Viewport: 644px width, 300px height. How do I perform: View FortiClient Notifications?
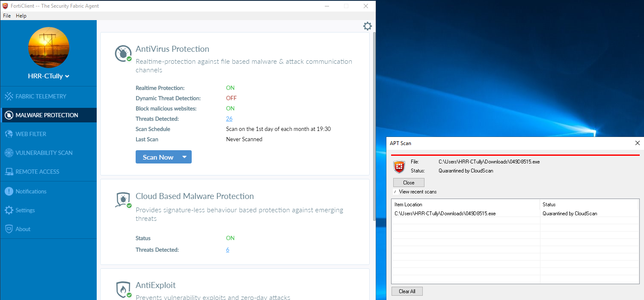31,191
